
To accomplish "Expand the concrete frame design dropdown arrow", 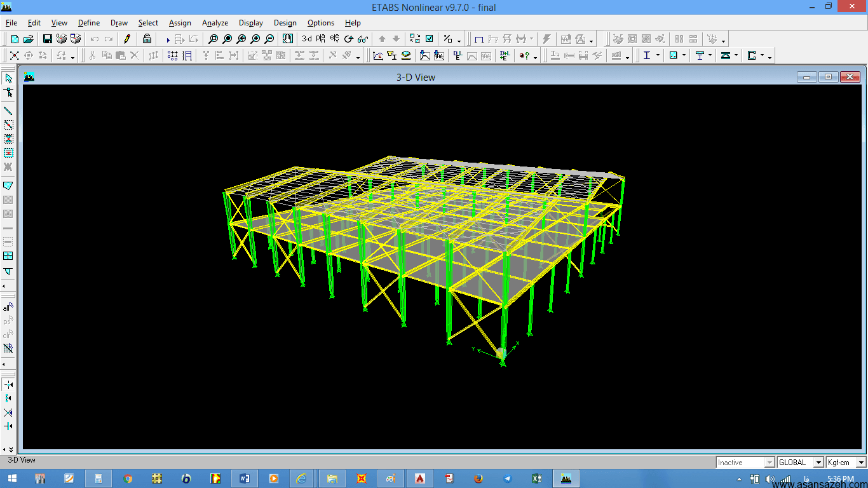I will point(684,56).
